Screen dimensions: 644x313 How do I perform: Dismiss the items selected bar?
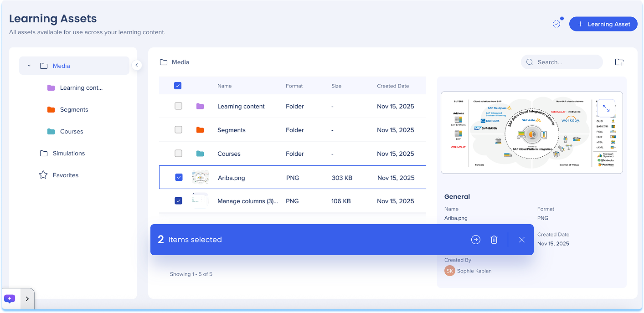(x=522, y=240)
